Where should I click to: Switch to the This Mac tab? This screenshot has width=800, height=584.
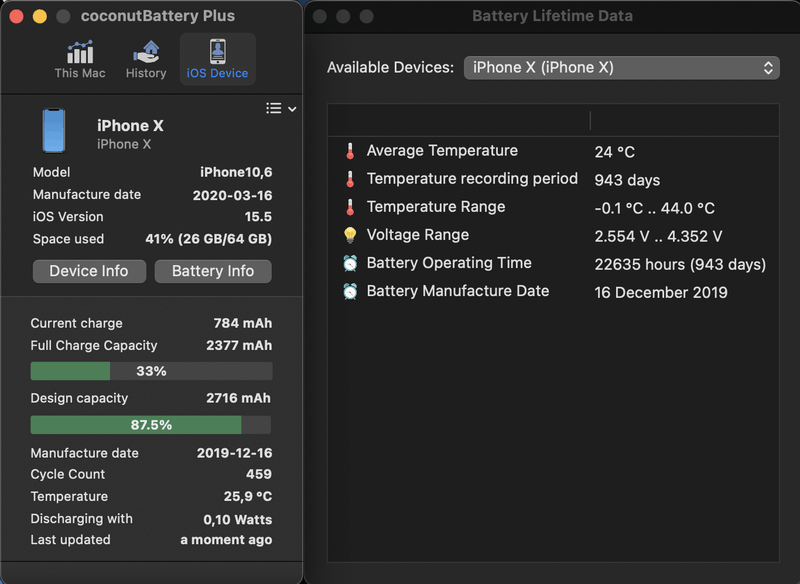tap(80, 59)
